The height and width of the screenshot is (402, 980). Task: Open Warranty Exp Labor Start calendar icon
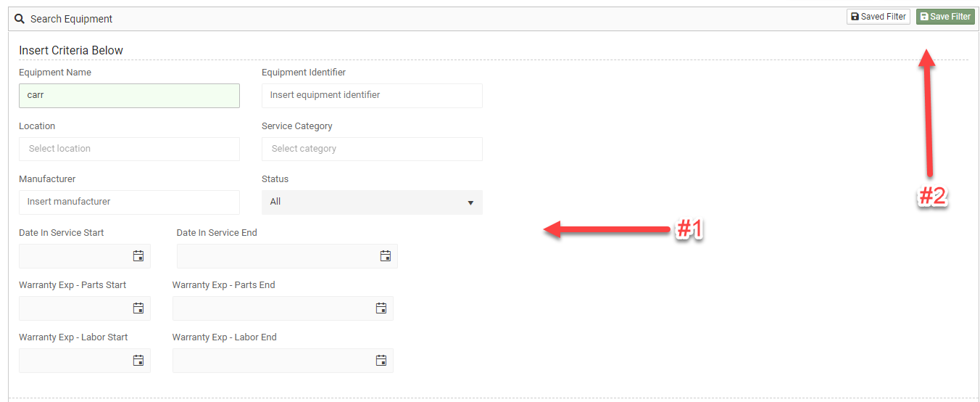coord(138,361)
